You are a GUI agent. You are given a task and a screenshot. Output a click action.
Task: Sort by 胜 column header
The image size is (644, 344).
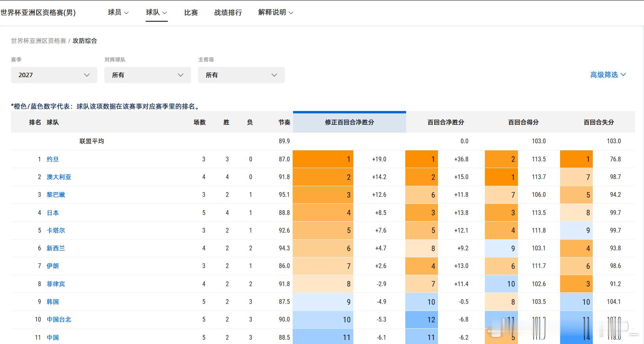[226, 122]
